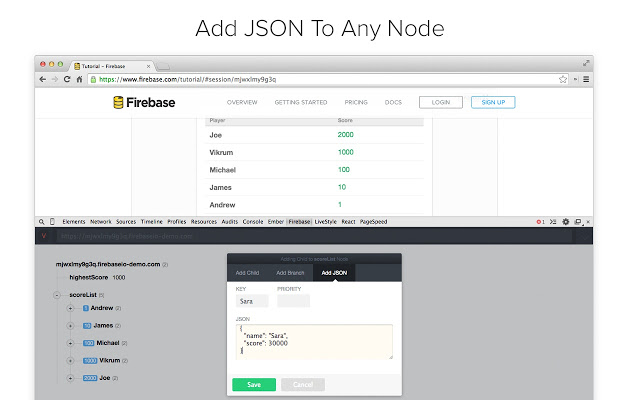The width and height of the screenshot is (640, 400).
Task: Click the KEY field containing Sara
Action: coord(252,301)
